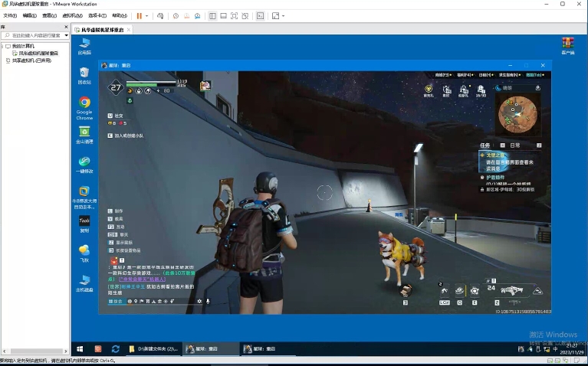The height and width of the screenshot is (366, 588).
Task: Toggle the console view icon
Action: pyautogui.click(x=260, y=16)
